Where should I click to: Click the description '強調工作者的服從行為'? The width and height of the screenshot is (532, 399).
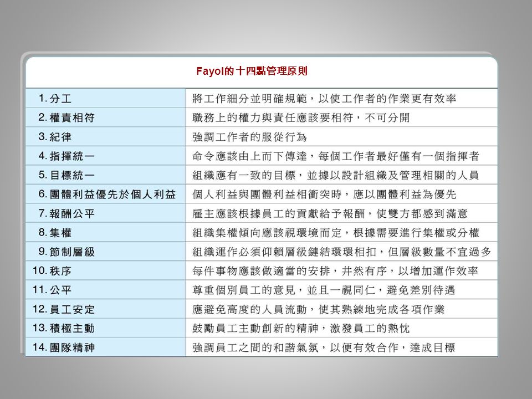pos(249,137)
